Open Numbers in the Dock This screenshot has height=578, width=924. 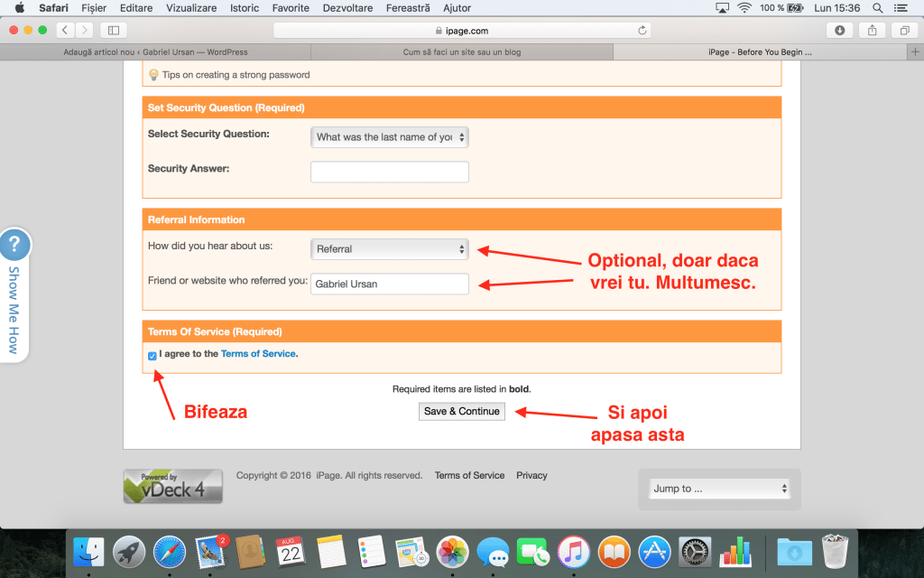coord(735,553)
